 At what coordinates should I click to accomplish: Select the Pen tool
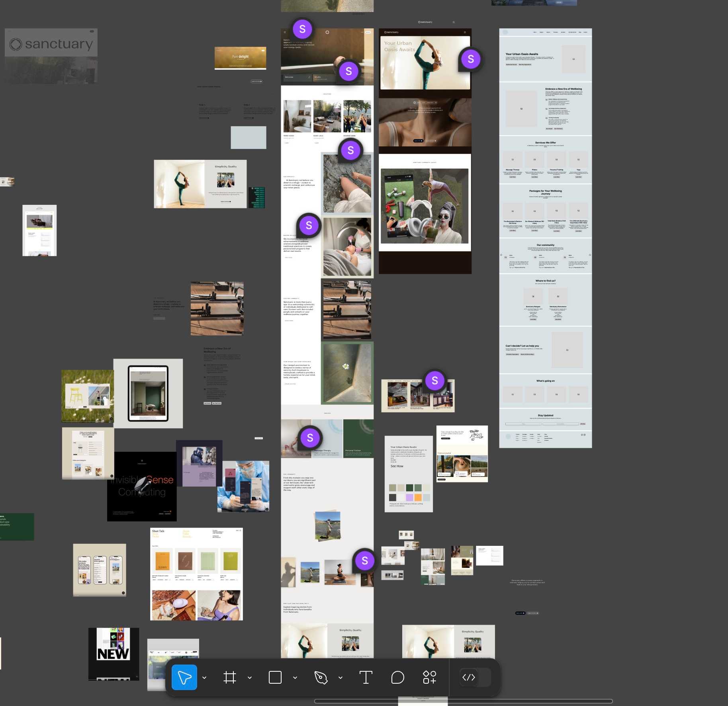(321, 677)
